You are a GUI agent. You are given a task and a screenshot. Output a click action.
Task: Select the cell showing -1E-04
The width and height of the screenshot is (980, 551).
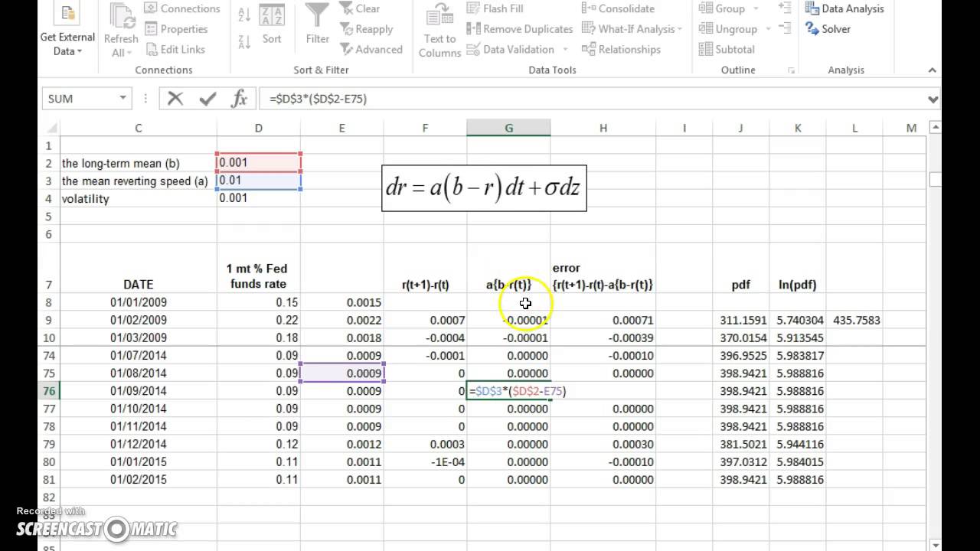[425, 461]
